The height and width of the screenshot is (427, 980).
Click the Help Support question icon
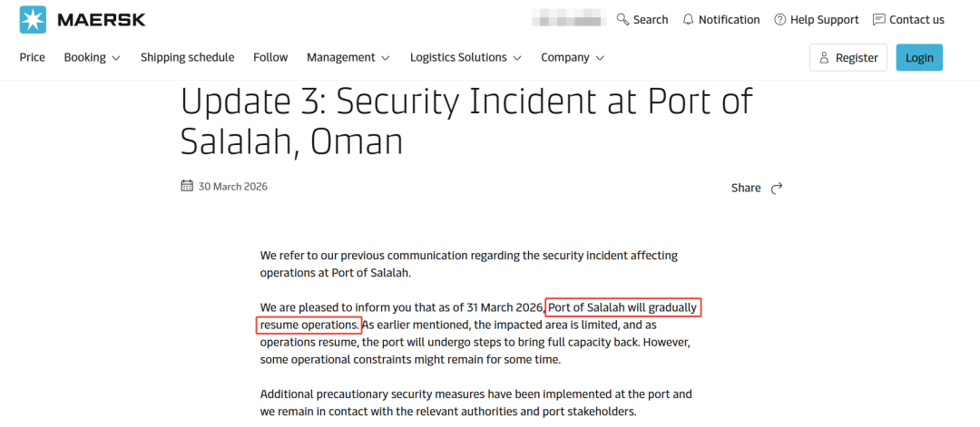[779, 19]
